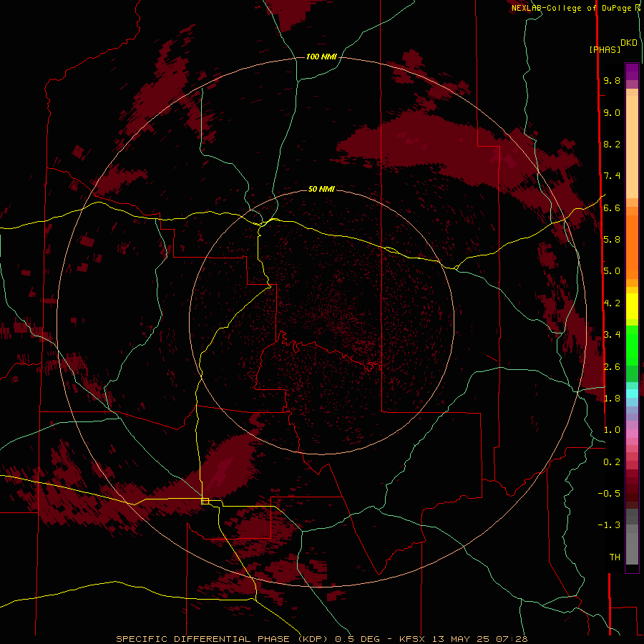This screenshot has width=644, height=644.
Task: Click the 3.4 legend value
Action: [612, 335]
